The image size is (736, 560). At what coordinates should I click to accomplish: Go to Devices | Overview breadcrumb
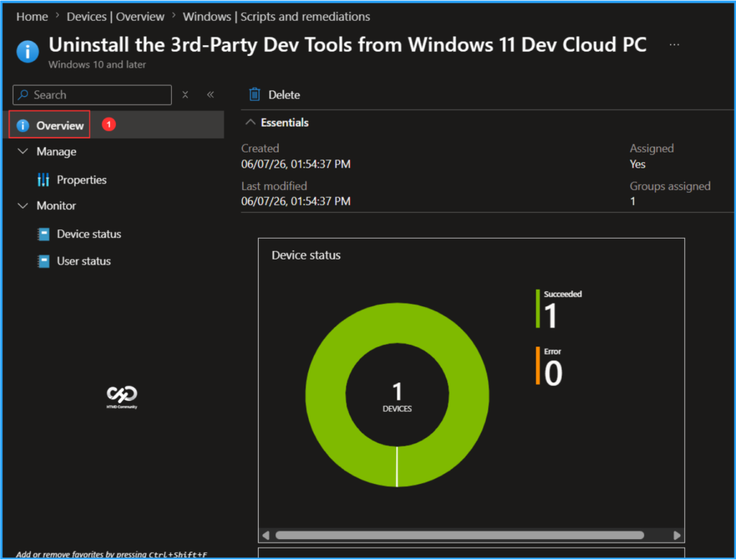[x=116, y=17]
